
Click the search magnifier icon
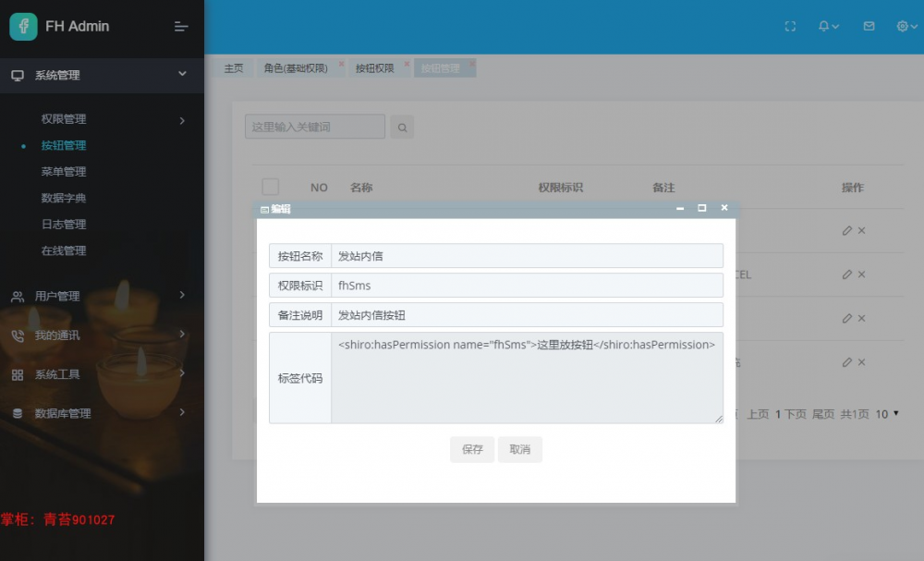402,127
